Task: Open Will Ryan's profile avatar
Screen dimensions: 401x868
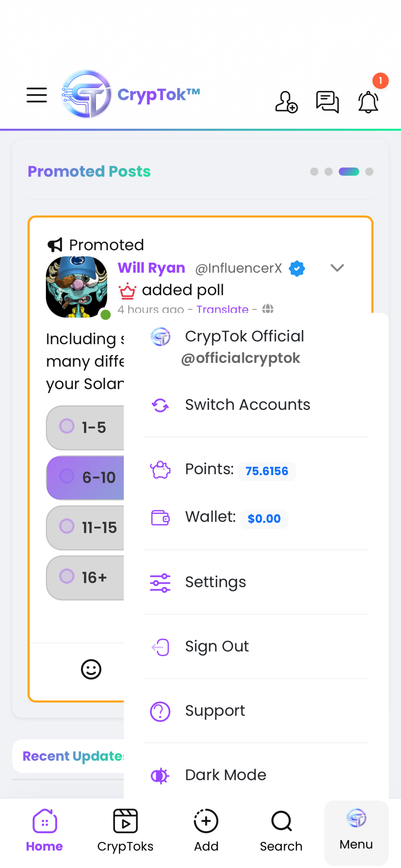Action: 77,287
